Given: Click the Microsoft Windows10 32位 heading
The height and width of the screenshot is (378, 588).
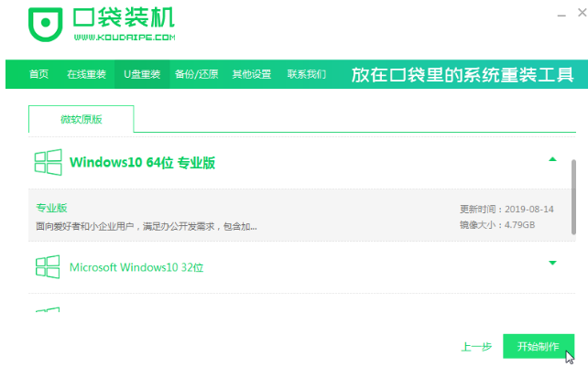Looking at the screenshot, I should (x=136, y=267).
